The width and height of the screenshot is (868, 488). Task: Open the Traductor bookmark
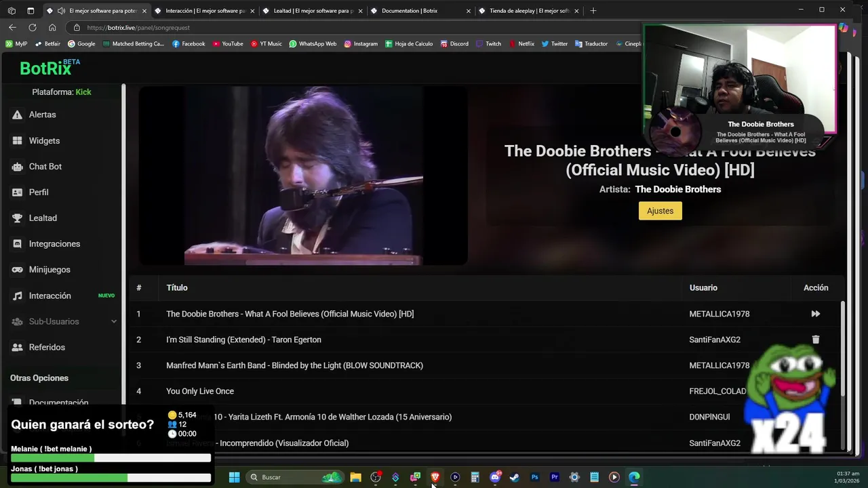(591, 43)
